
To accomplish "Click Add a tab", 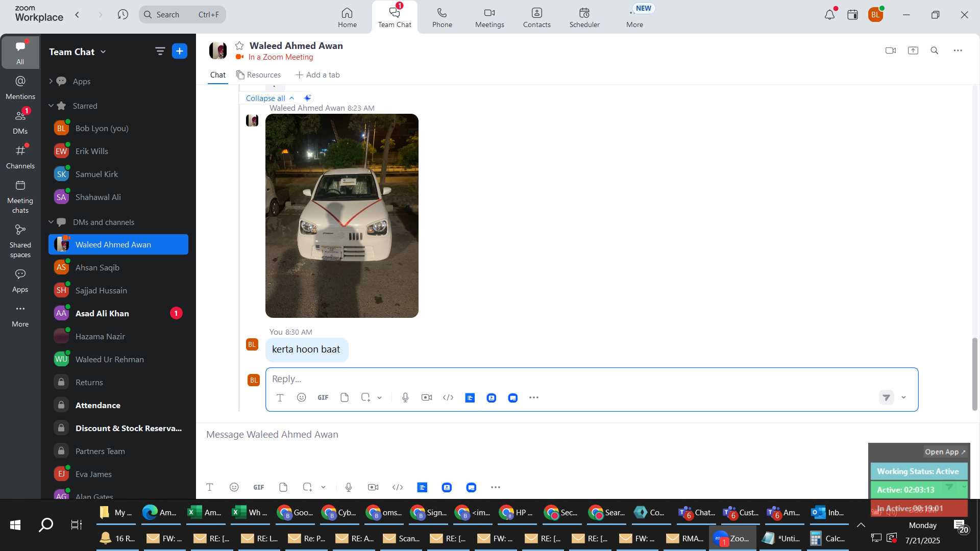I will click(x=317, y=75).
